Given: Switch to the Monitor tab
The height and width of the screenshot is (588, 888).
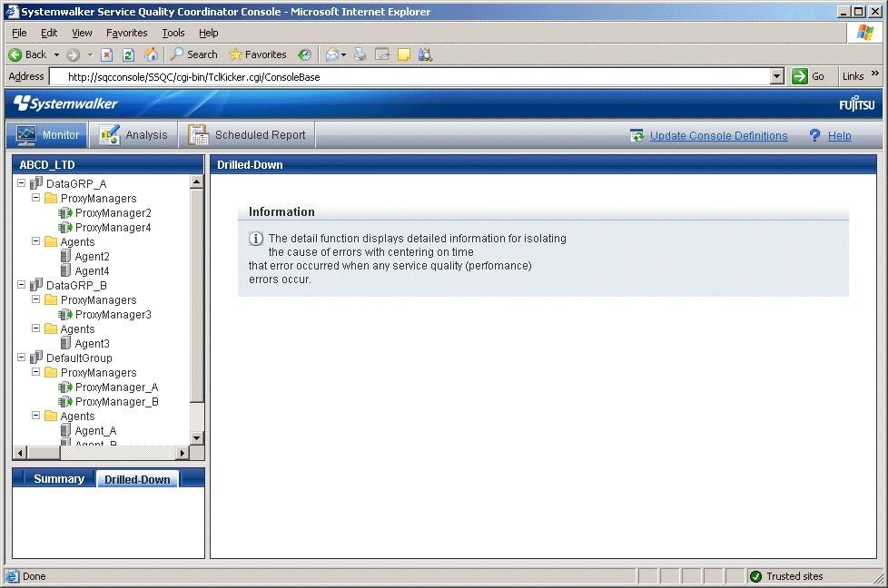Looking at the screenshot, I should (47, 134).
